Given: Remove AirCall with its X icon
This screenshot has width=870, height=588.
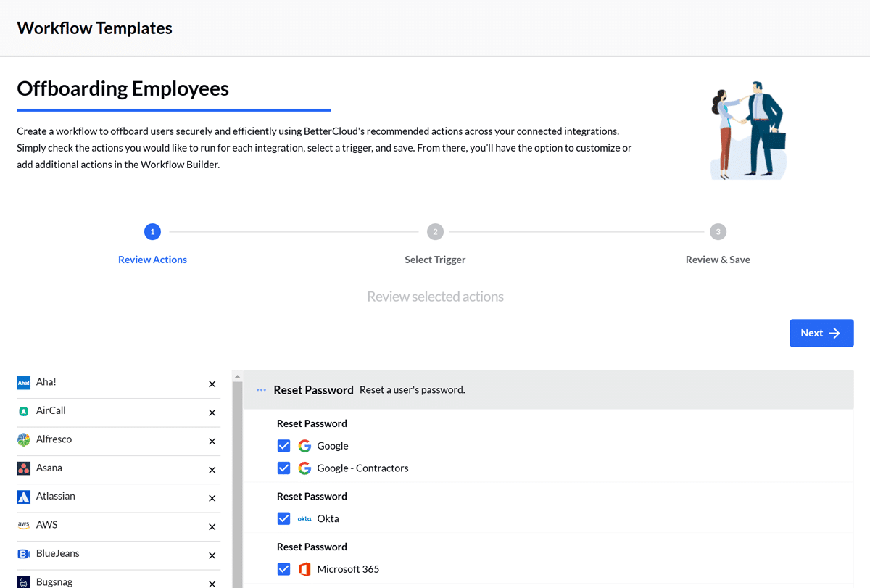Looking at the screenshot, I should [212, 413].
